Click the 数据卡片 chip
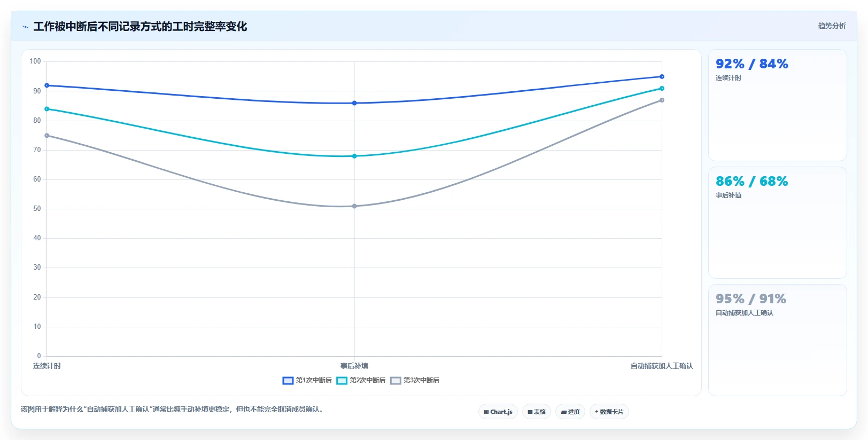868x440 pixels. point(609,412)
